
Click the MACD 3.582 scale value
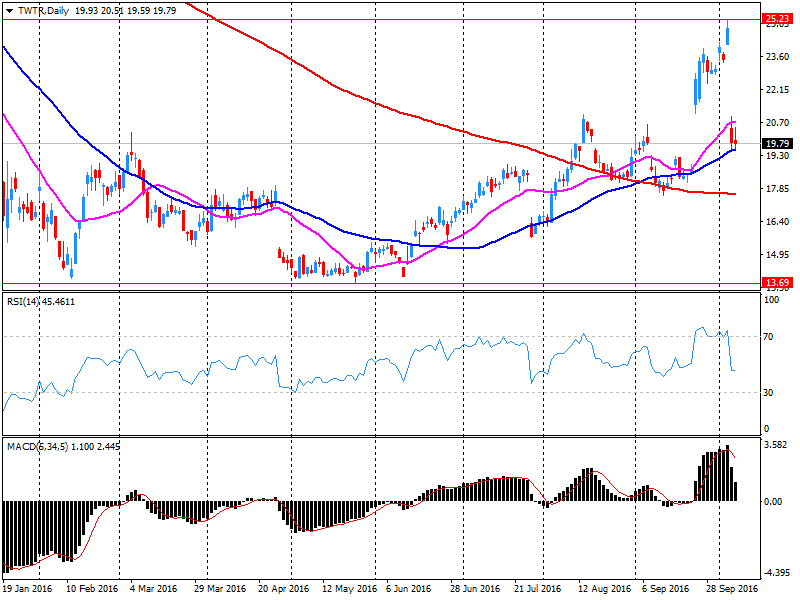(776, 444)
